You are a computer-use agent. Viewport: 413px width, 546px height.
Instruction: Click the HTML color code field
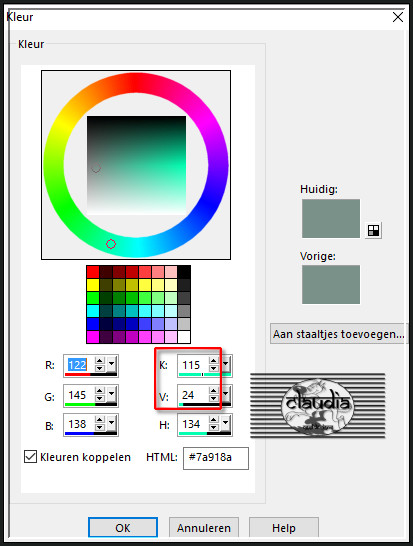point(216,458)
